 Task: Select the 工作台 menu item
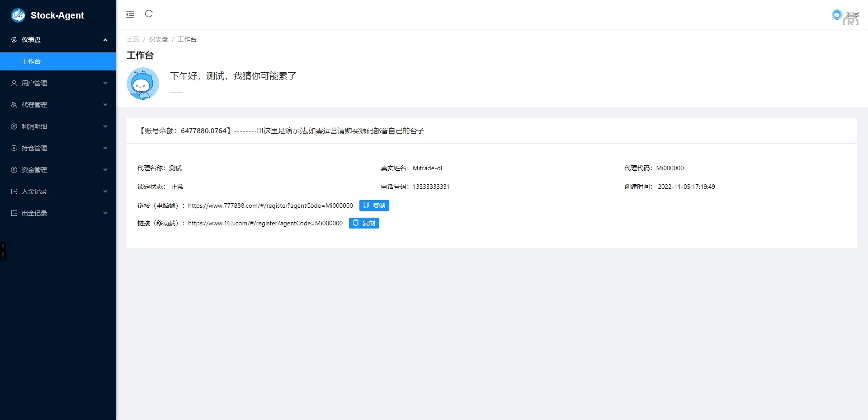pos(31,61)
